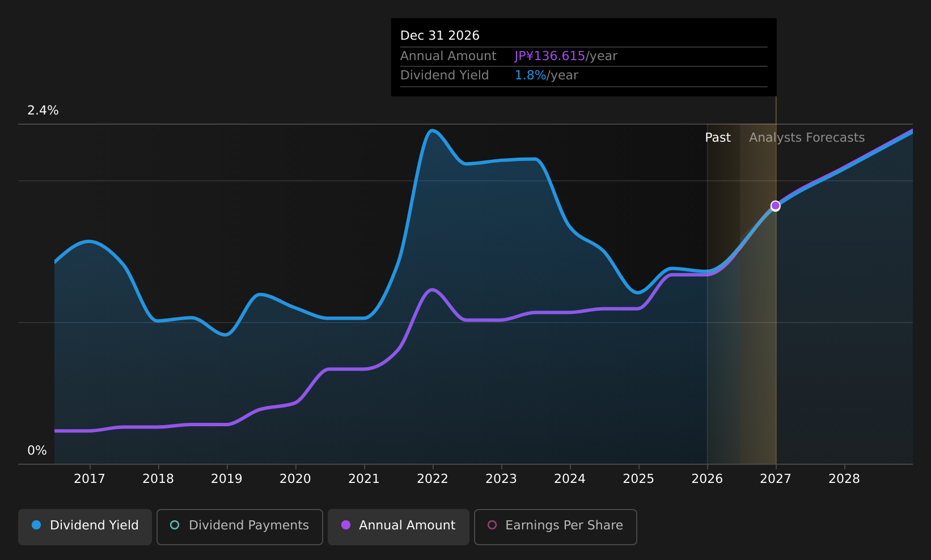The image size is (931, 560).
Task: Enable the Dividend Payments series
Action: point(239,527)
